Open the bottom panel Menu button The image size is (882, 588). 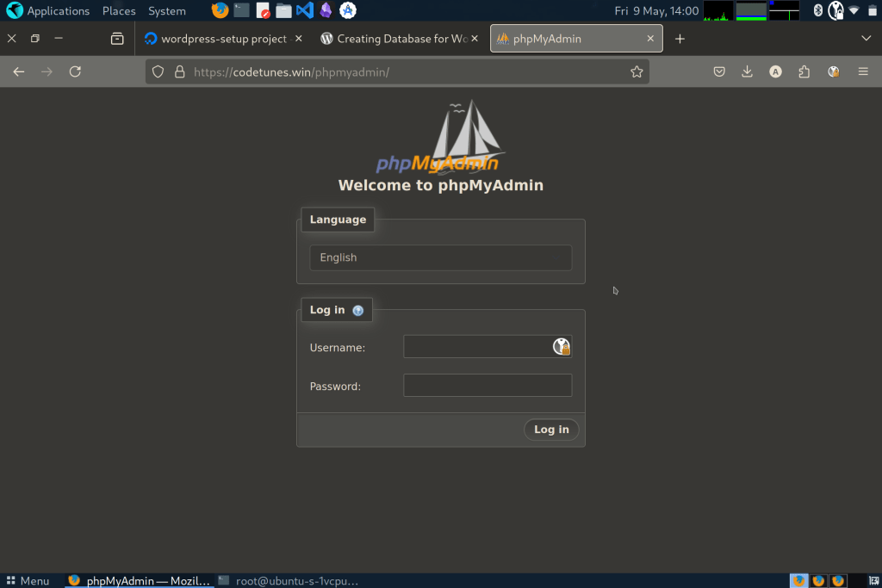pyautogui.click(x=28, y=581)
